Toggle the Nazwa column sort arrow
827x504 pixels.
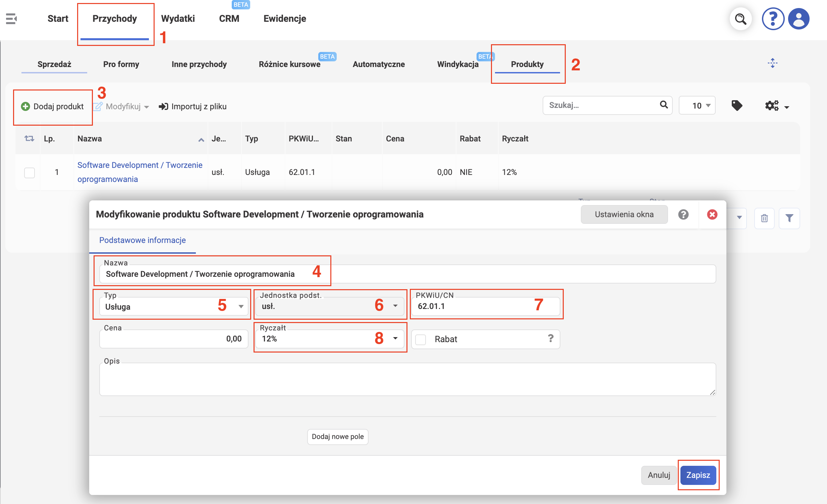[201, 140]
